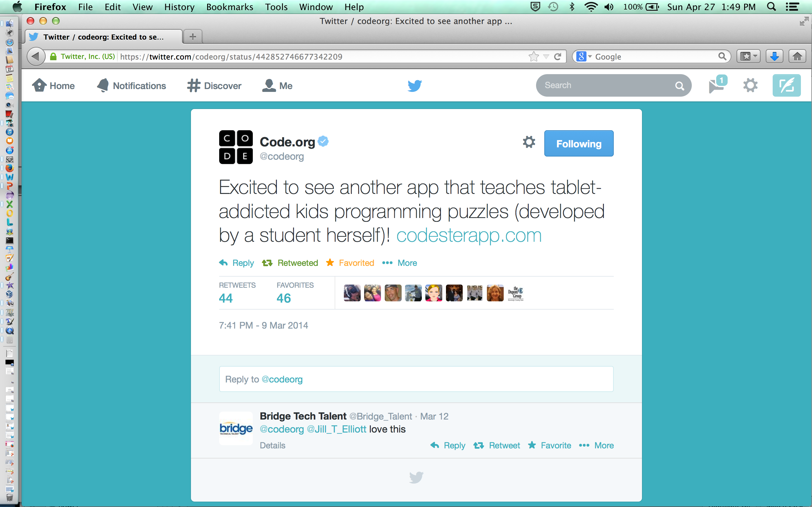Open direct messages envelope icon

(x=717, y=86)
